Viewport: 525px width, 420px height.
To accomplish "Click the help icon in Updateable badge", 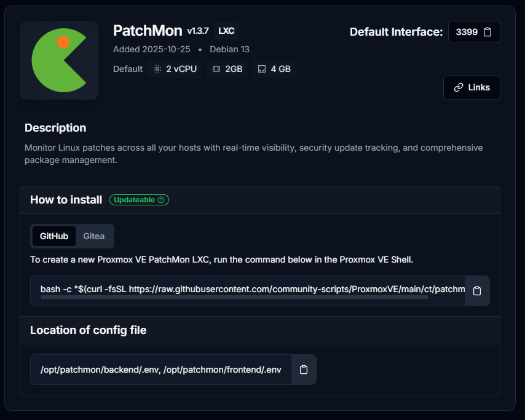I will click(161, 200).
